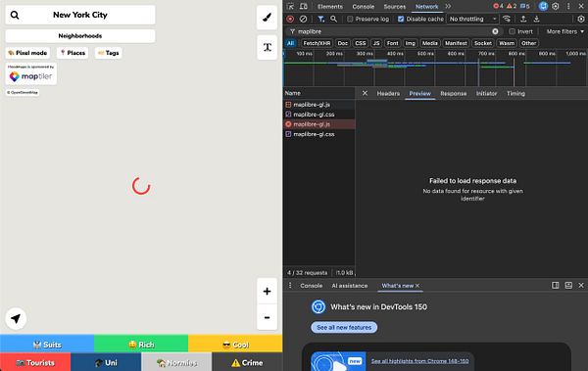Screen dimensions: 588x371
Task: Click the maplibre filter input field
Action: point(394,31)
